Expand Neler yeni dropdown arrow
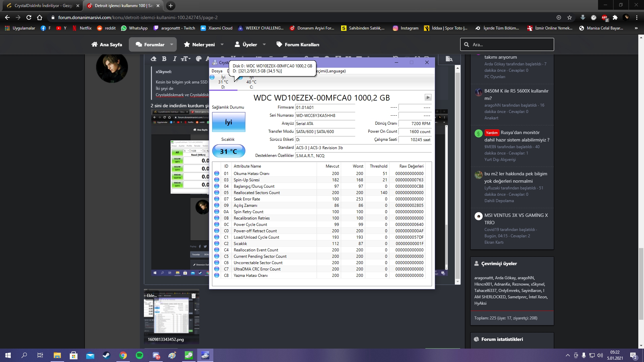The image size is (644, 362). [222, 45]
